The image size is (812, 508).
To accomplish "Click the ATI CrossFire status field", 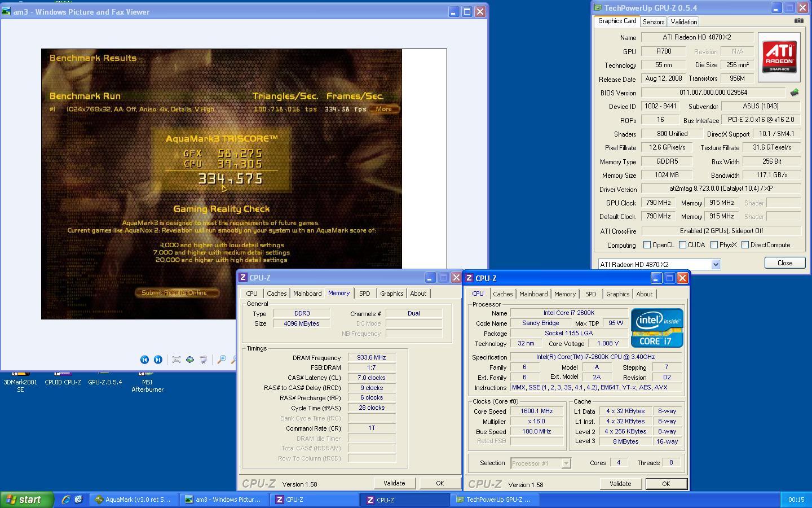I will pos(721,231).
